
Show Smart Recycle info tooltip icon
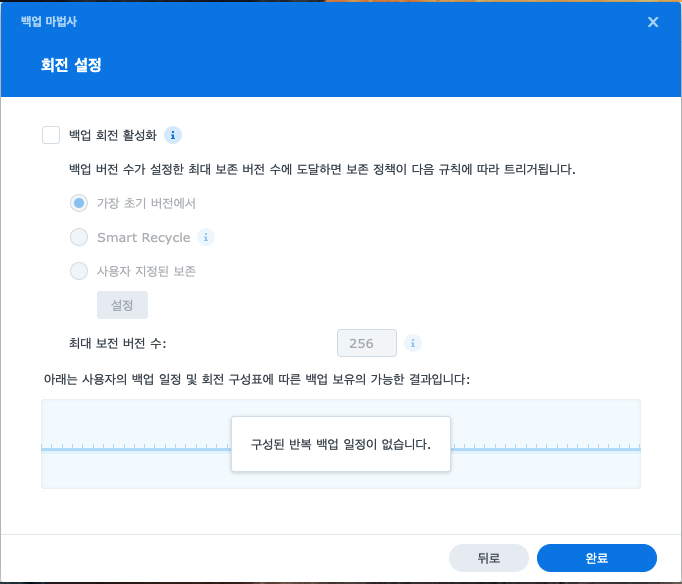206,237
